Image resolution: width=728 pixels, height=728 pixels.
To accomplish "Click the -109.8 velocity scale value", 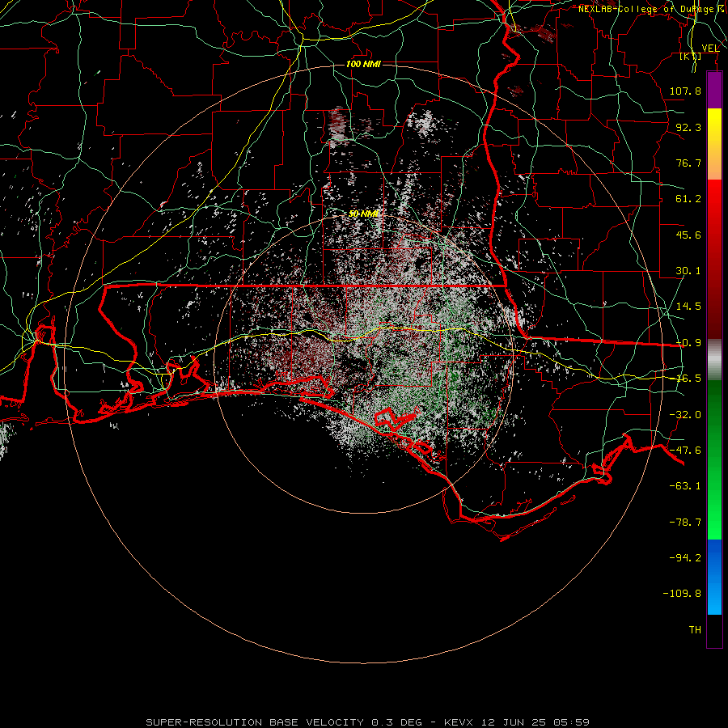I will [682, 594].
